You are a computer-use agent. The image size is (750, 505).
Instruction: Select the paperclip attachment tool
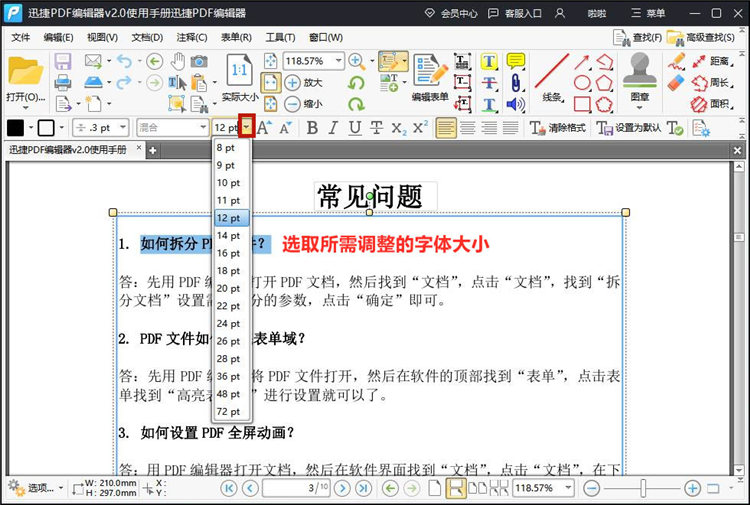pos(516,82)
